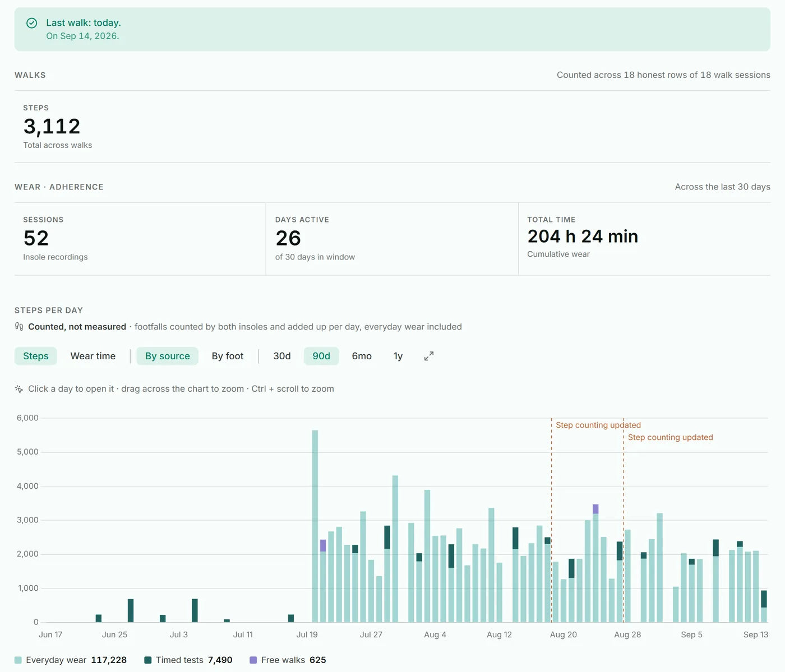This screenshot has width=785, height=672.
Task: Click the "Total across walks" caption
Action: click(58, 145)
